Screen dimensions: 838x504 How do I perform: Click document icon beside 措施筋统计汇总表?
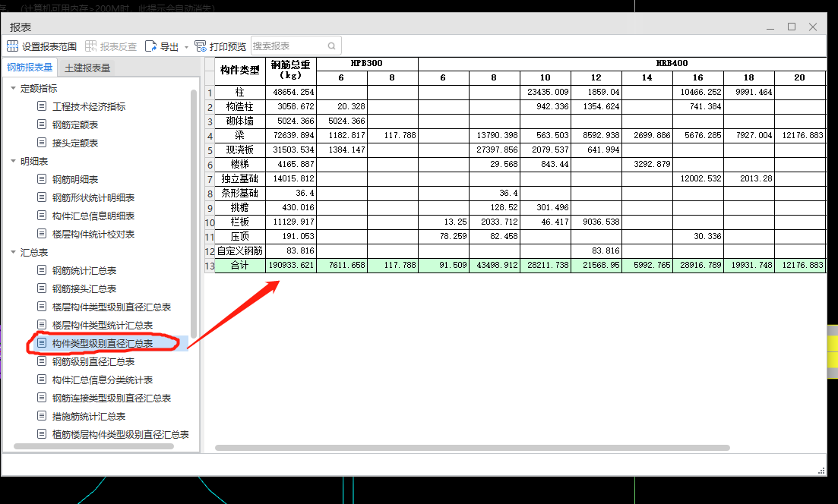[42, 415]
